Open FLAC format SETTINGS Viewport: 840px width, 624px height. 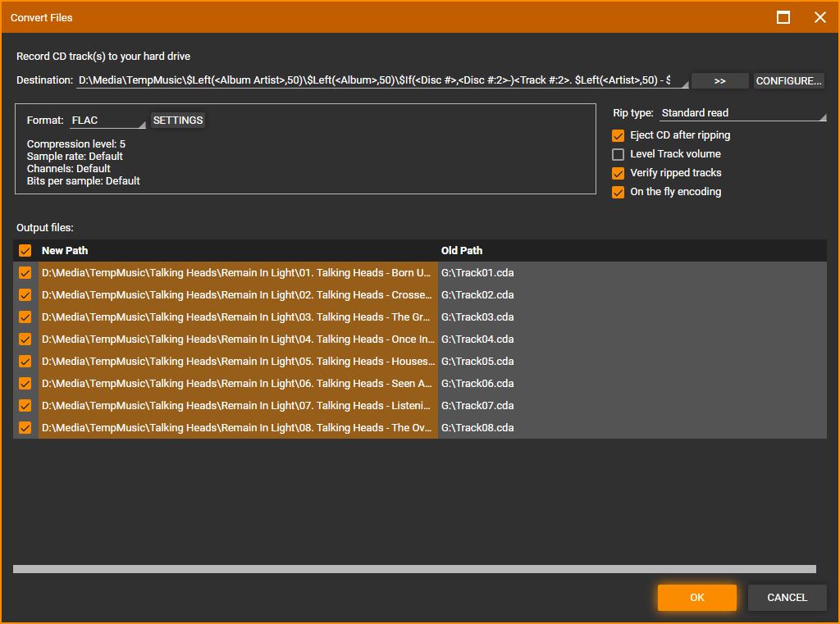[178, 121]
